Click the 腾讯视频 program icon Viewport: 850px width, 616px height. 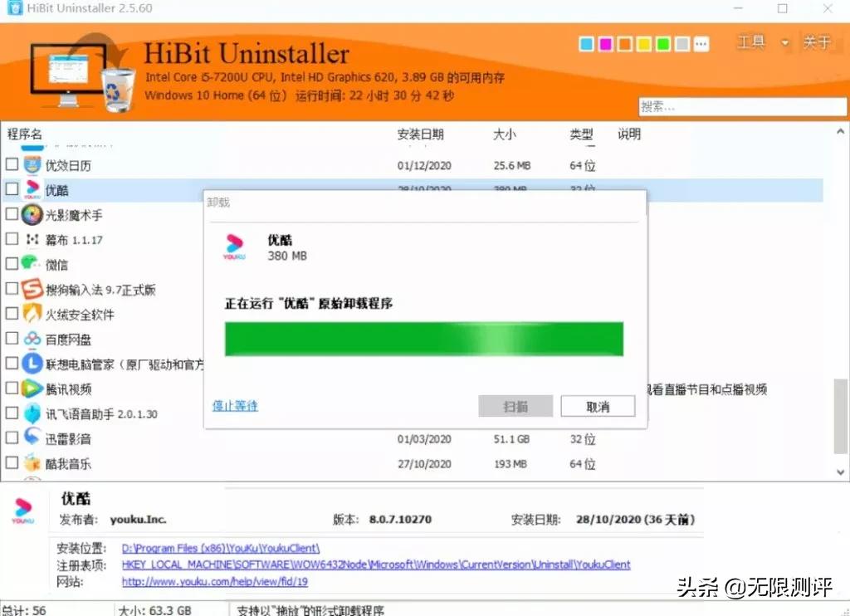coord(32,389)
